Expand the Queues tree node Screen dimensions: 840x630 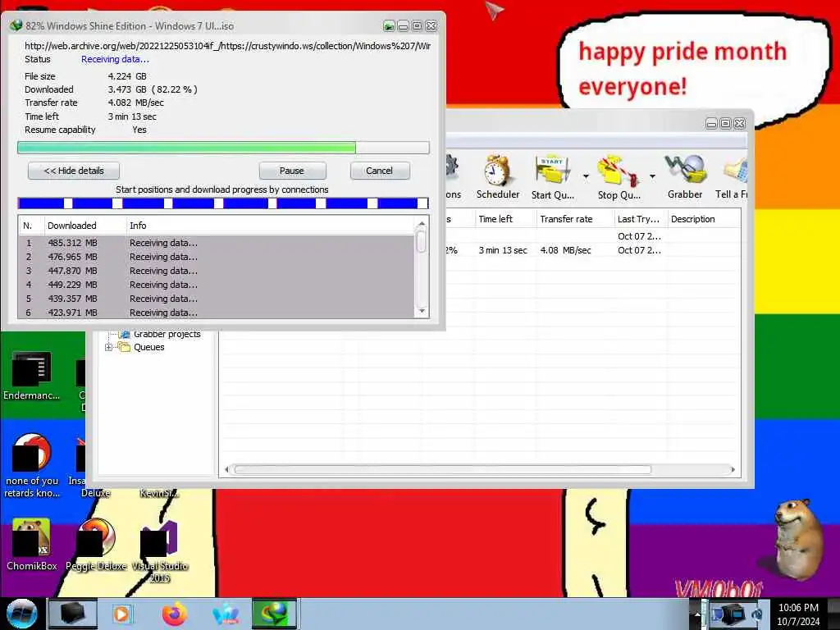tap(109, 347)
